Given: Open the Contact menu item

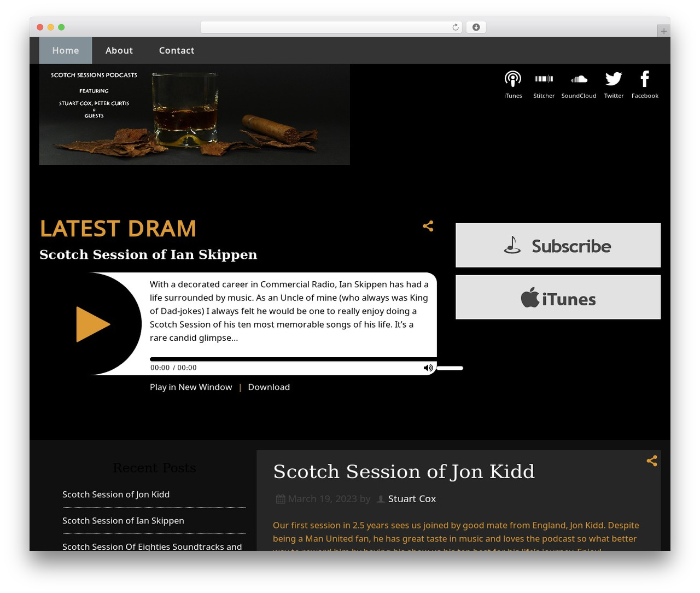Looking at the screenshot, I should tap(177, 50).
